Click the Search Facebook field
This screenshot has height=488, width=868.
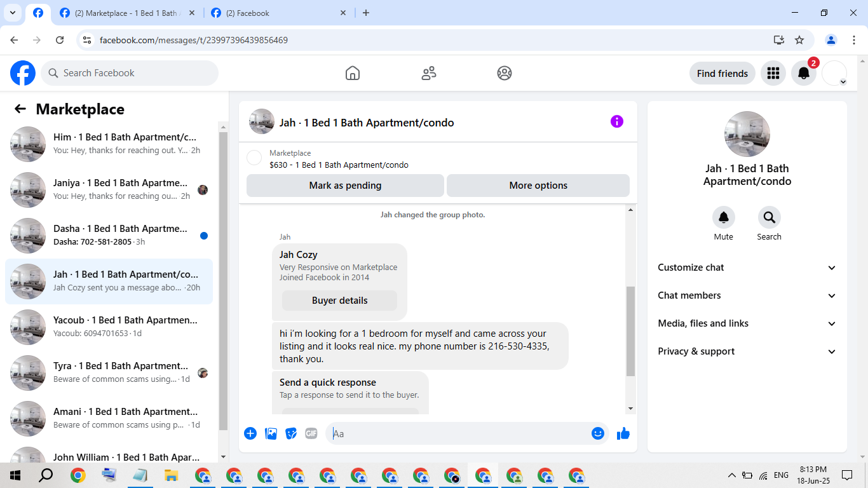(130, 73)
